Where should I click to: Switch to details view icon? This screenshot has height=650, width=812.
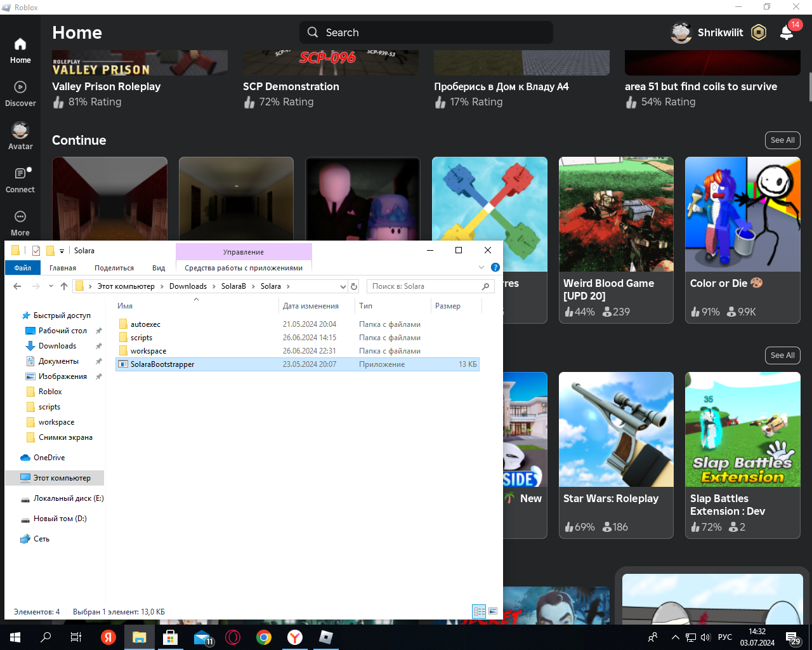point(480,611)
